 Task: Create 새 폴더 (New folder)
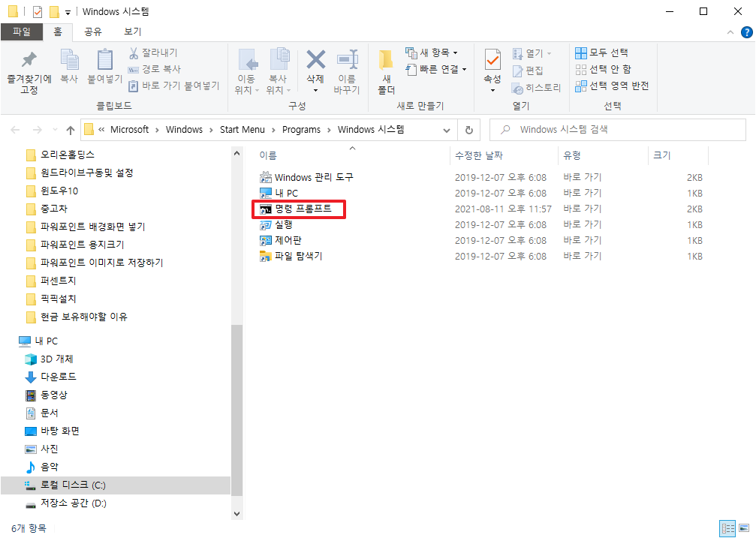386,72
